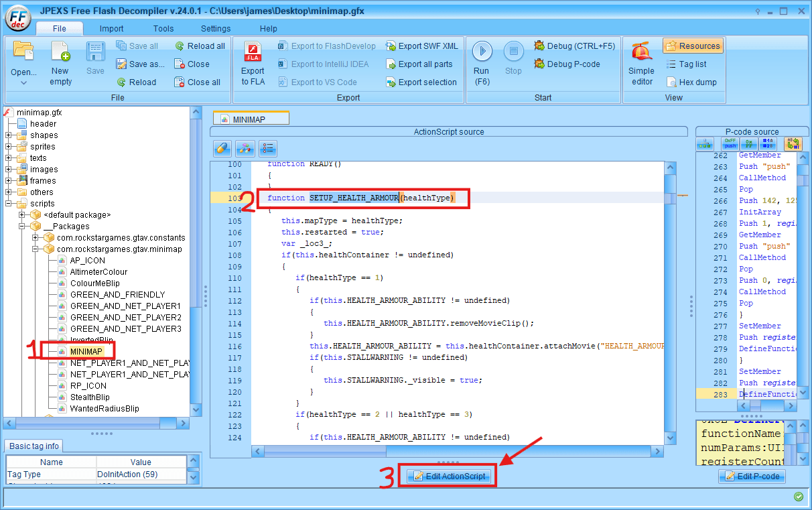Screen dimensions: 812x510
Task: Switch to Hex dump view
Action: tap(692, 82)
